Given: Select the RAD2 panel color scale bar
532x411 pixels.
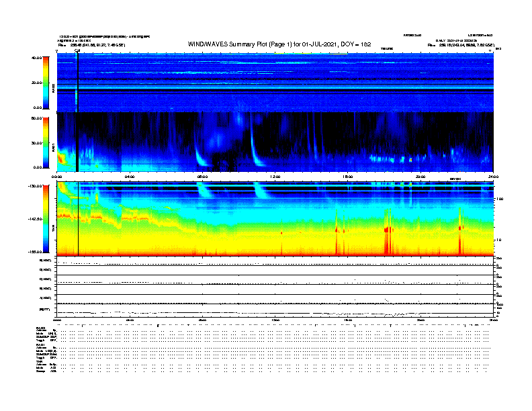Looking at the screenshot, I should pos(46,83).
